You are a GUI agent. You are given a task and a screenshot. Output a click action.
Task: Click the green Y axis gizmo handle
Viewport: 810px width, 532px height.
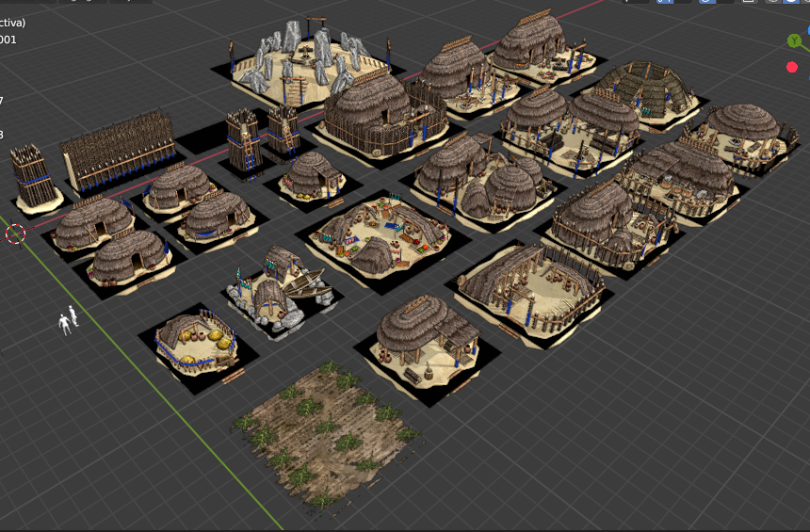point(794,40)
